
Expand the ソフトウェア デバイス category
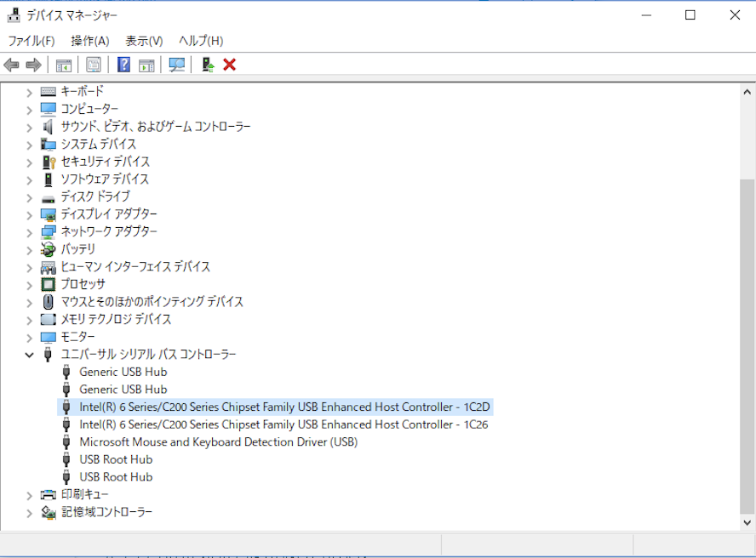point(30,179)
